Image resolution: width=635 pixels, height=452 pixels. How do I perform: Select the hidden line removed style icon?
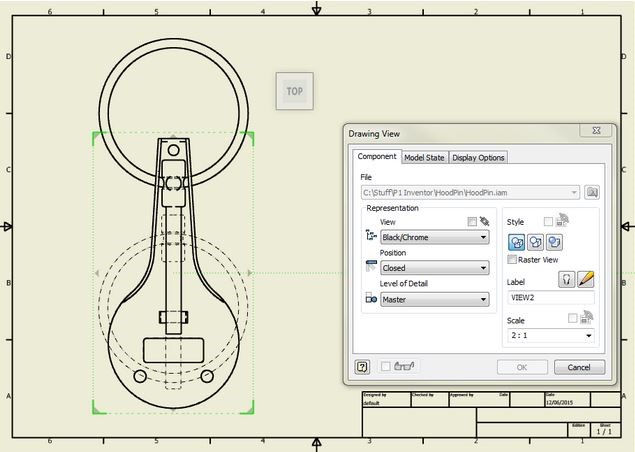(535, 242)
